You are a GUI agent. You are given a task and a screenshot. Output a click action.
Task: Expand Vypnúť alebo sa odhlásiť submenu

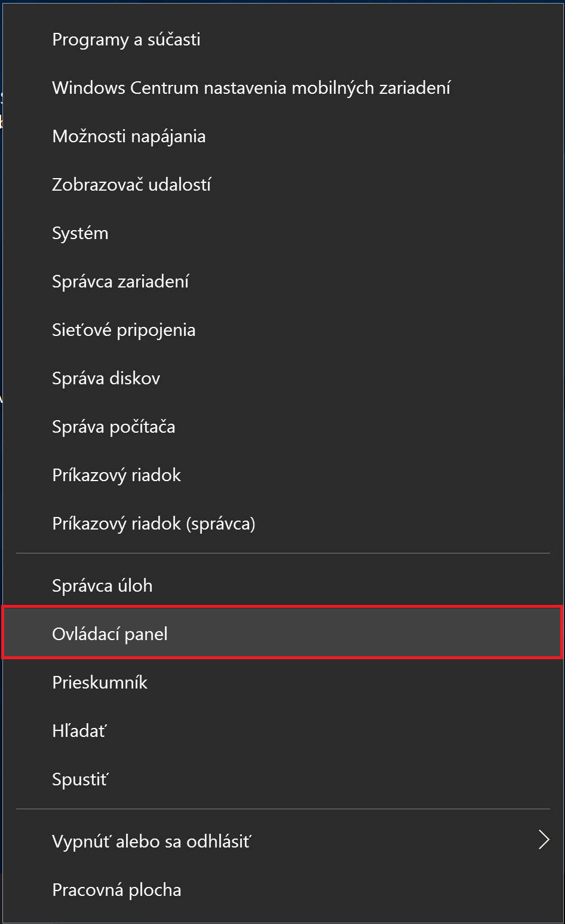point(282,842)
